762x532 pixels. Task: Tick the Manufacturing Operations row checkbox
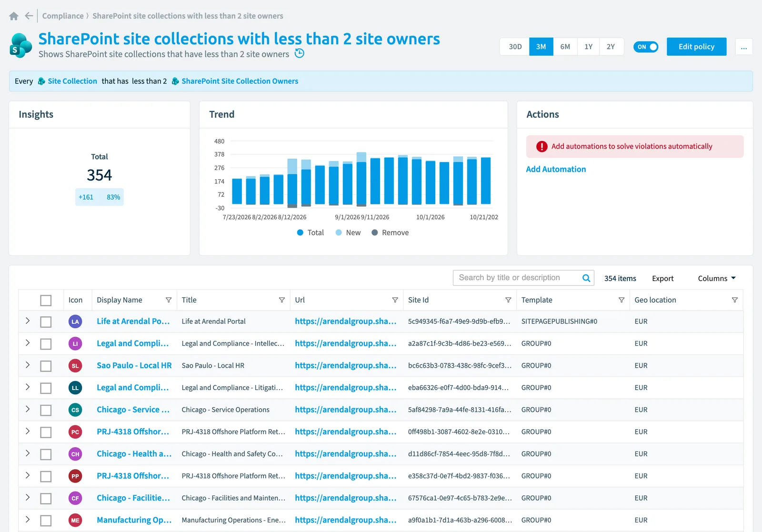coord(46,521)
